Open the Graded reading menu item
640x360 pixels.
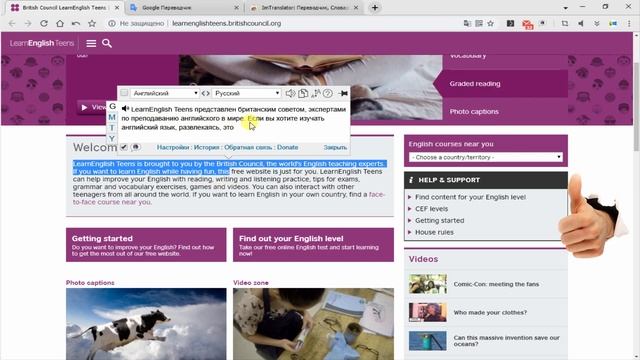(475, 84)
